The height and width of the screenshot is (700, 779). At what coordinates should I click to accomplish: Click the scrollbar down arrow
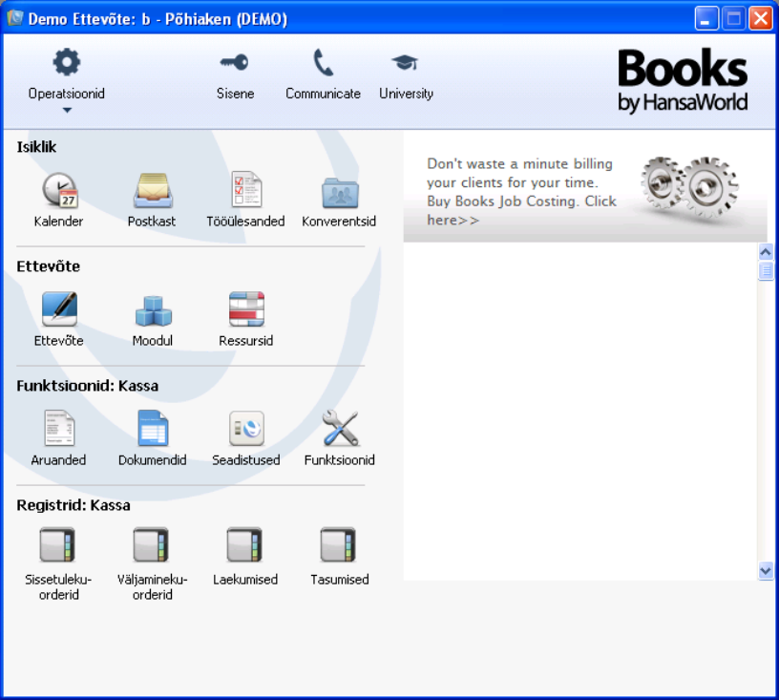766,571
